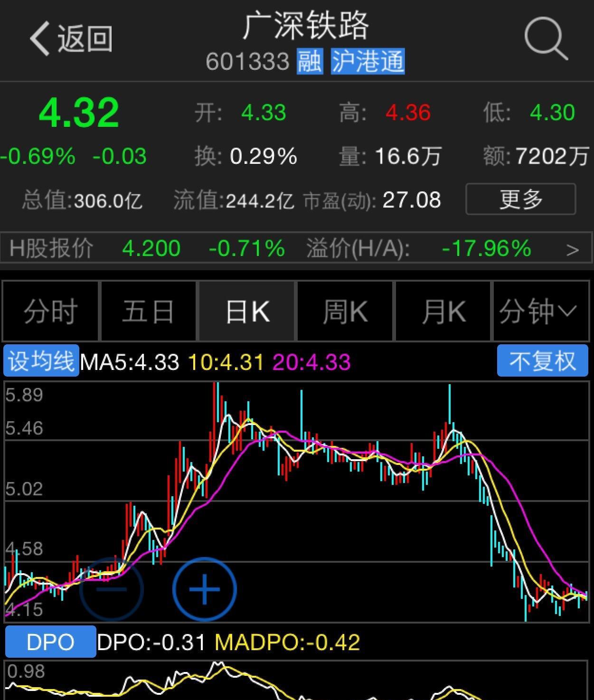Tap the total value 306.0亿
The height and width of the screenshot is (700, 594).
(108, 200)
